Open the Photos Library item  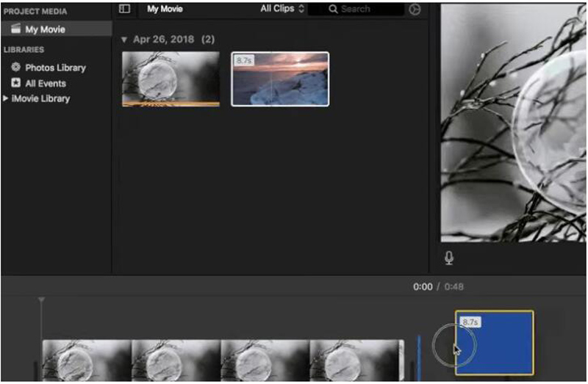[x=55, y=68]
